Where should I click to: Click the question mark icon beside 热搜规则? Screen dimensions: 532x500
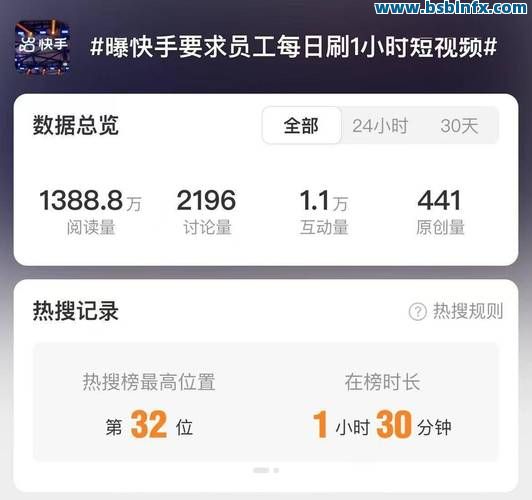[x=418, y=311]
